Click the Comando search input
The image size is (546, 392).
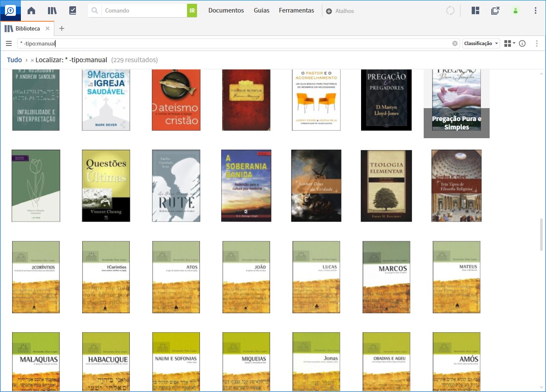pyautogui.click(x=144, y=10)
